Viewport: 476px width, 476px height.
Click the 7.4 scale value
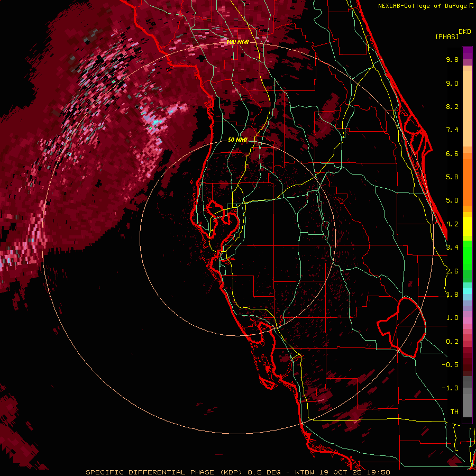pos(452,130)
